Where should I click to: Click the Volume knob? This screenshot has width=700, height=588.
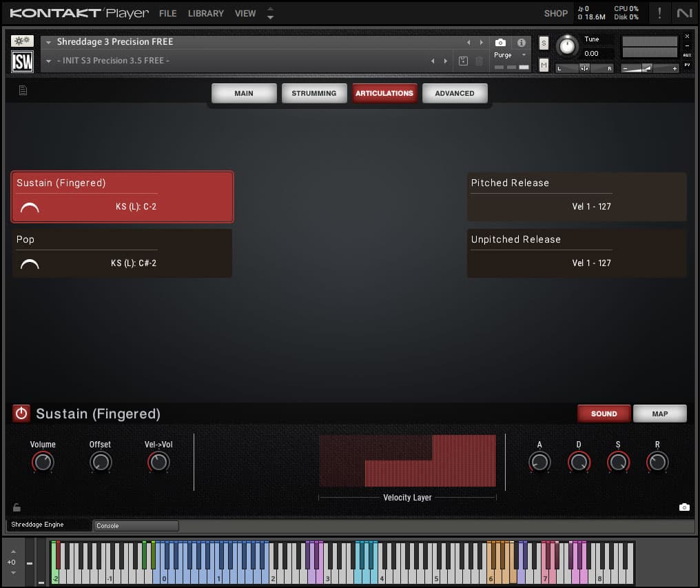(x=43, y=462)
